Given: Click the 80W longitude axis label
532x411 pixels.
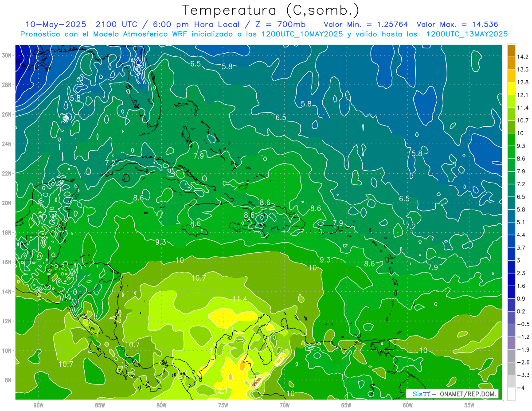Looking at the screenshot, I should pyautogui.click(x=161, y=405).
